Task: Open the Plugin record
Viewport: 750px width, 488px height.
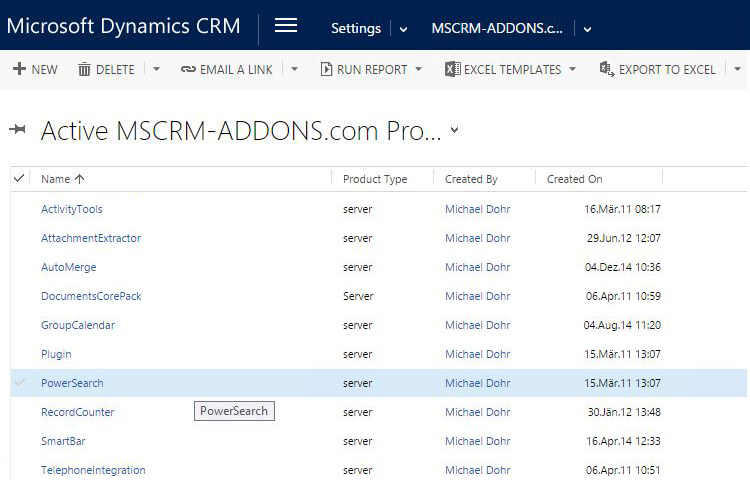Action: (56, 355)
